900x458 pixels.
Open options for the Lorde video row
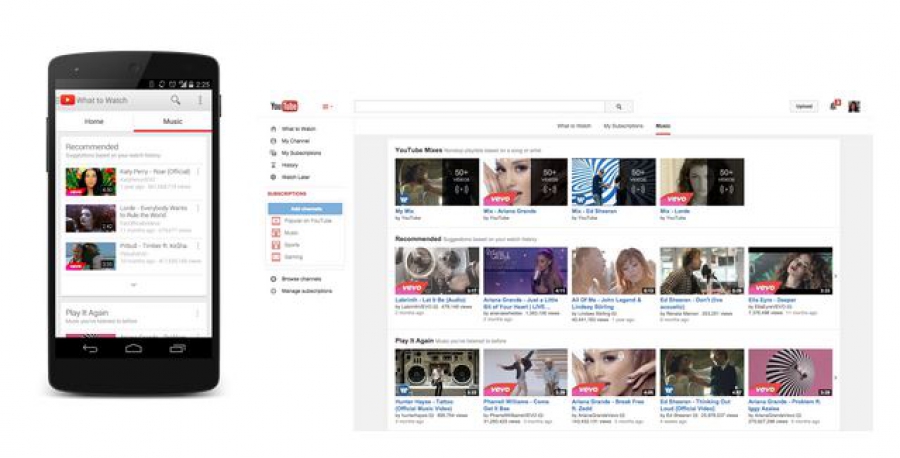pos(199,209)
